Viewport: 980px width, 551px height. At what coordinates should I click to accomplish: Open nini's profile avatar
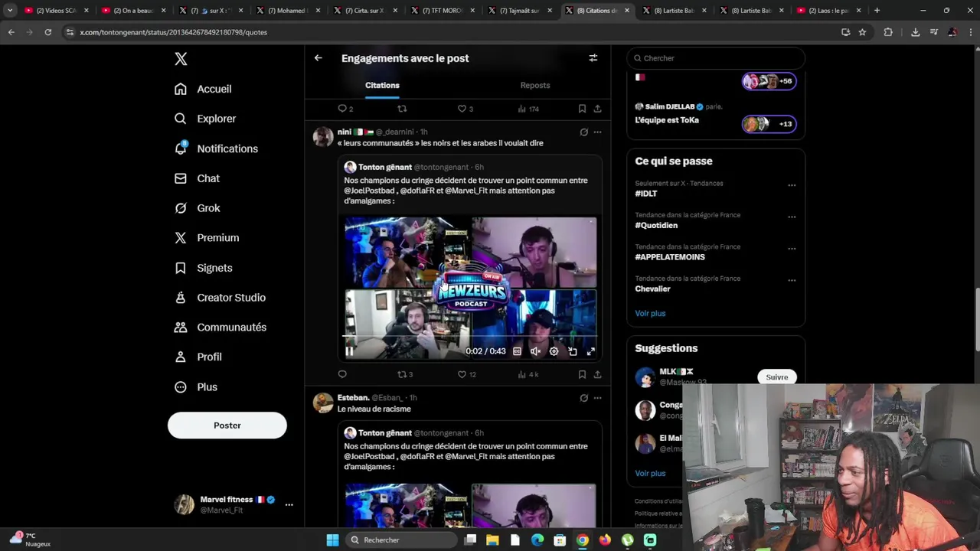[x=323, y=137]
